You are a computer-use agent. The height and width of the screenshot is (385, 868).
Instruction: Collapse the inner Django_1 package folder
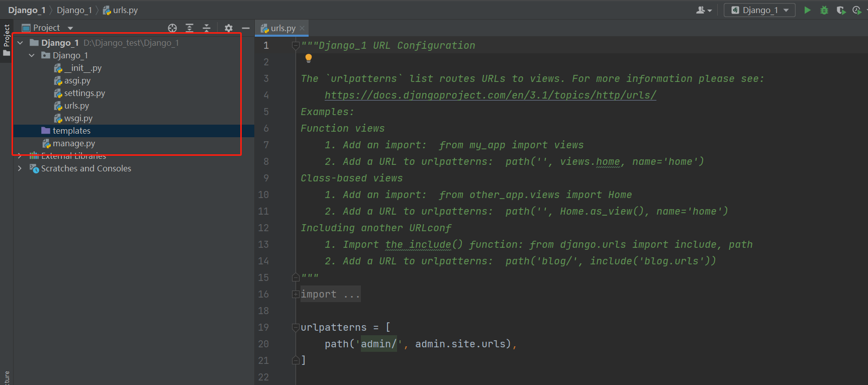32,55
